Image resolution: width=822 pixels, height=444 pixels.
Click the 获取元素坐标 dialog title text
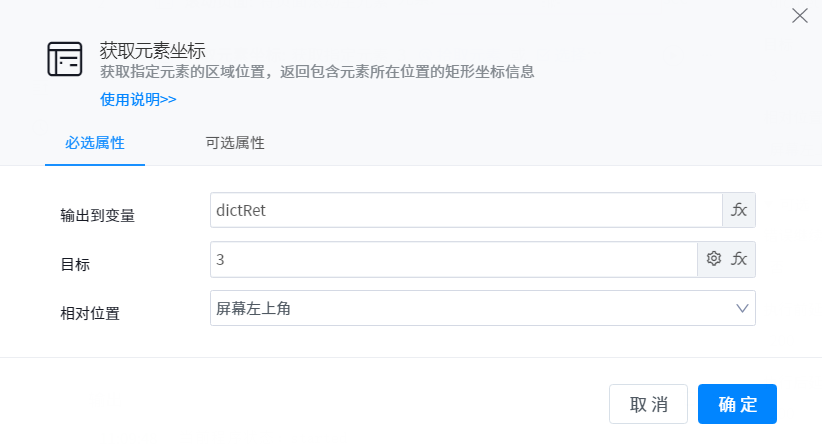click(152, 50)
